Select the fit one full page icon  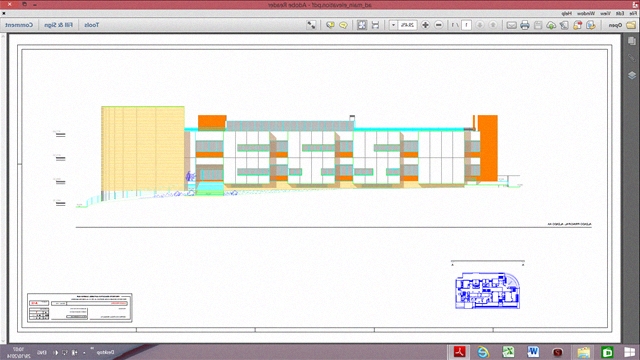click(x=362, y=25)
